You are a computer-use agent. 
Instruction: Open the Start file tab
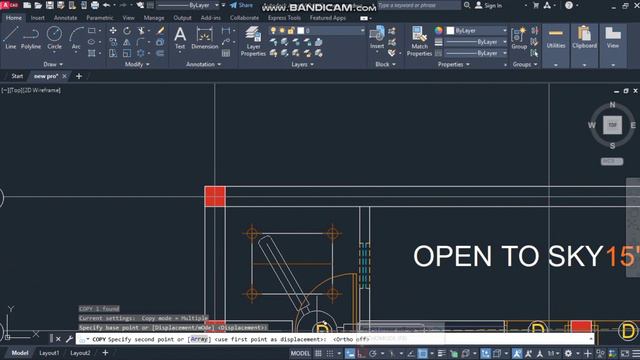(x=17, y=76)
